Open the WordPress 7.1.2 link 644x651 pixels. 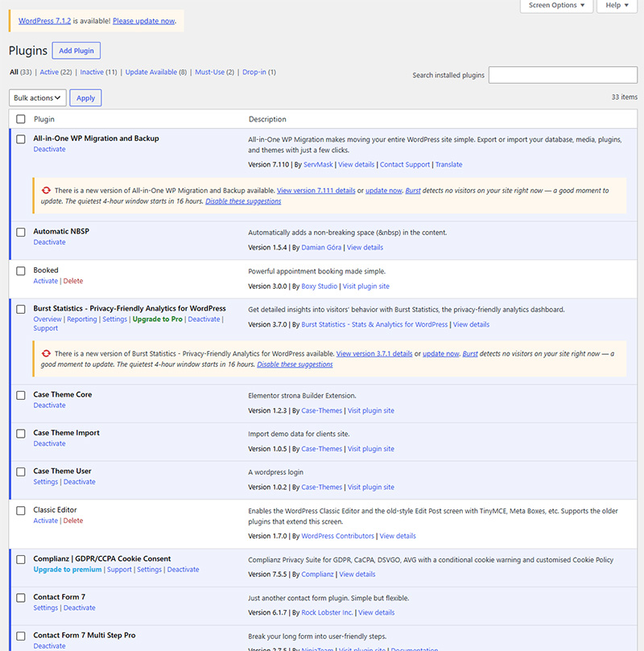44,21
